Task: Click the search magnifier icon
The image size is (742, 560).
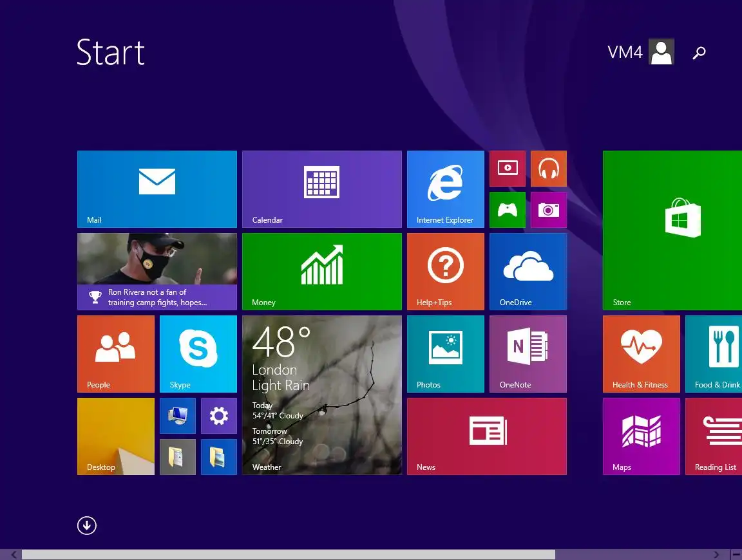Action: [699, 52]
